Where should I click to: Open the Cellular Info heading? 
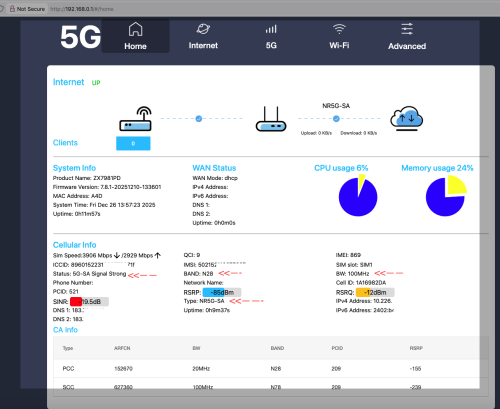tap(75, 245)
